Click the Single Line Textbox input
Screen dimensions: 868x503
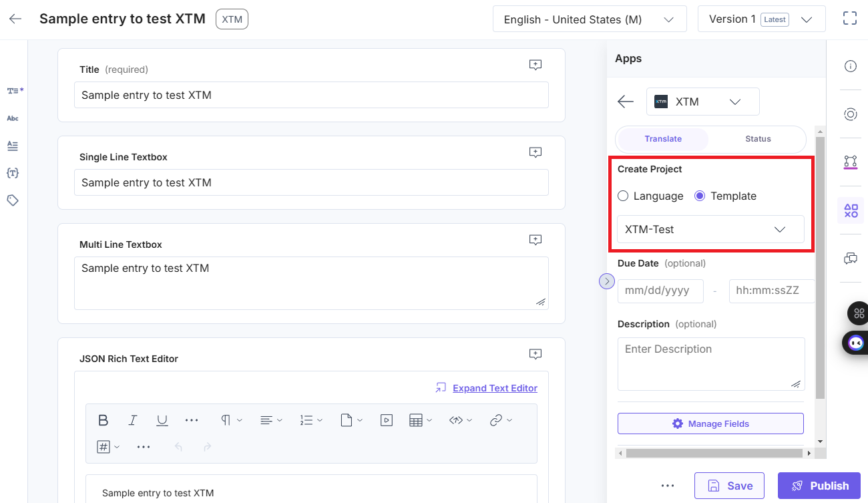[x=311, y=182]
